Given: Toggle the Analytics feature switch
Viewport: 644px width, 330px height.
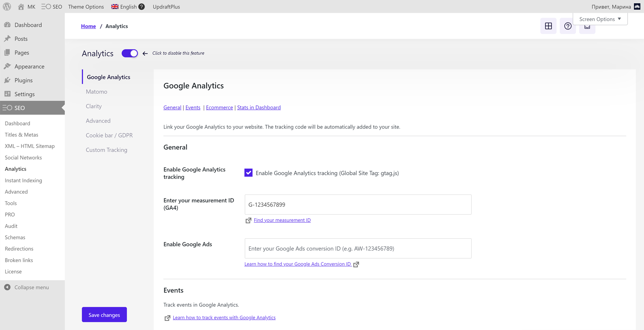Looking at the screenshot, I should pyautogui.click(x=130, y=53).
